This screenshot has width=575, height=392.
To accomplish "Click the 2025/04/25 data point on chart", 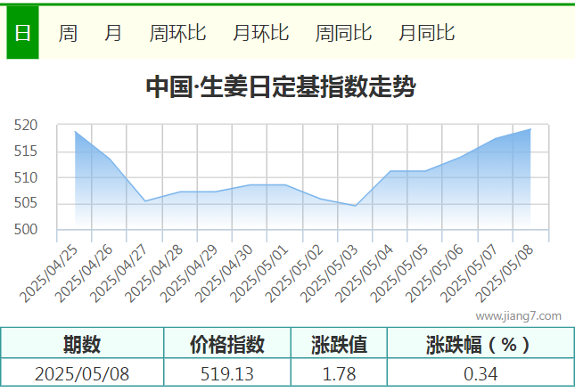I will point(75,132).
